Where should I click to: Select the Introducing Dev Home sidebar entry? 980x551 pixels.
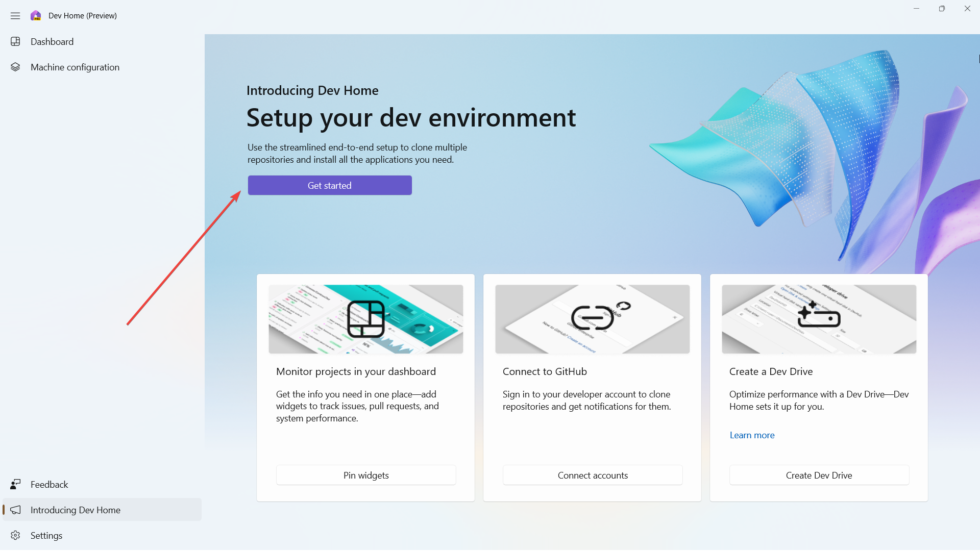76,510
